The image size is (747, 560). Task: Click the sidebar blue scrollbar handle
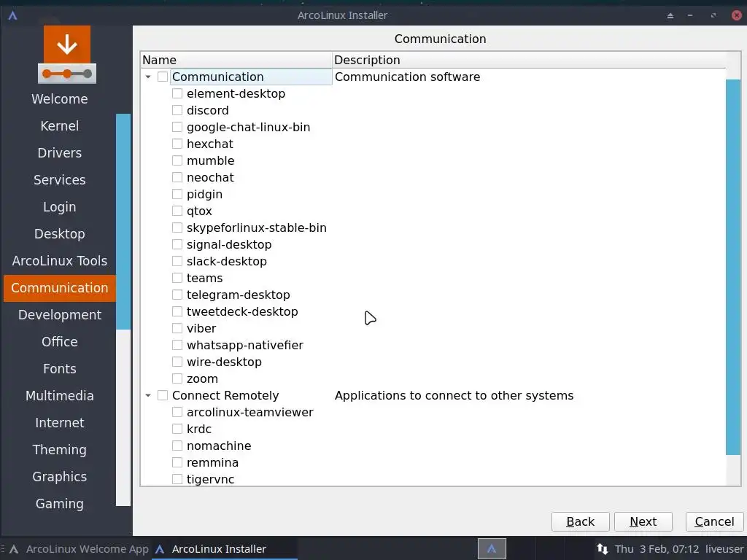point(123,222)
